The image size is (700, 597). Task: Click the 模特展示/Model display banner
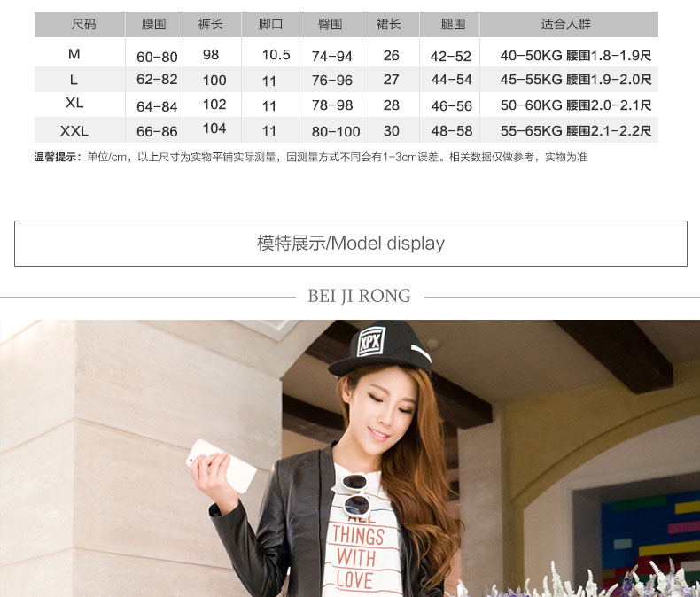point(351,244)
